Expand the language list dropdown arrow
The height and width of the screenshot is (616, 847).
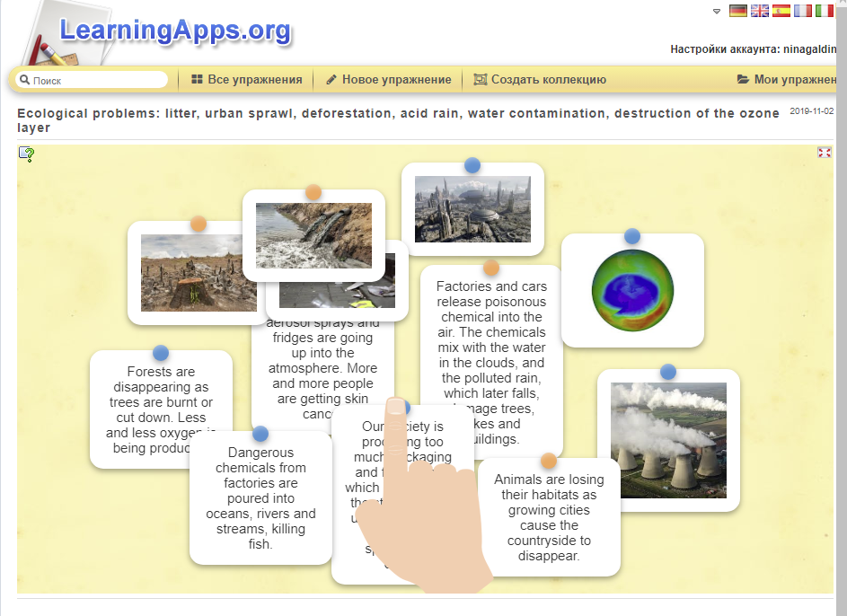click(717, 12)
